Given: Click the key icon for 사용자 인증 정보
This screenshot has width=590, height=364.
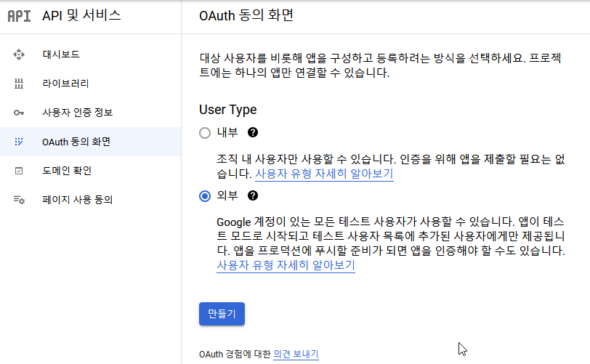Looking at the screenshot, I should 19,113.
